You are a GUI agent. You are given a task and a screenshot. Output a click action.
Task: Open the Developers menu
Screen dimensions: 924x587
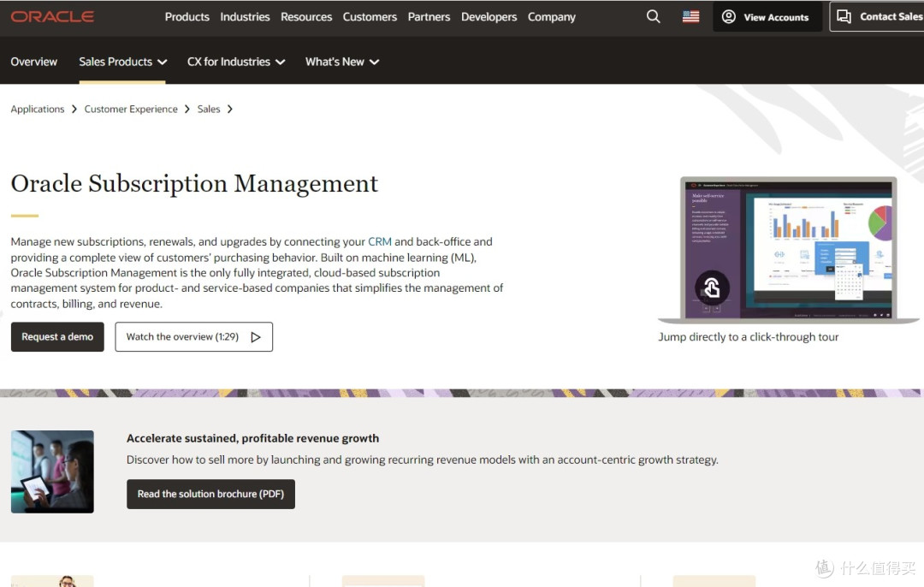click(x=489, y=17)
